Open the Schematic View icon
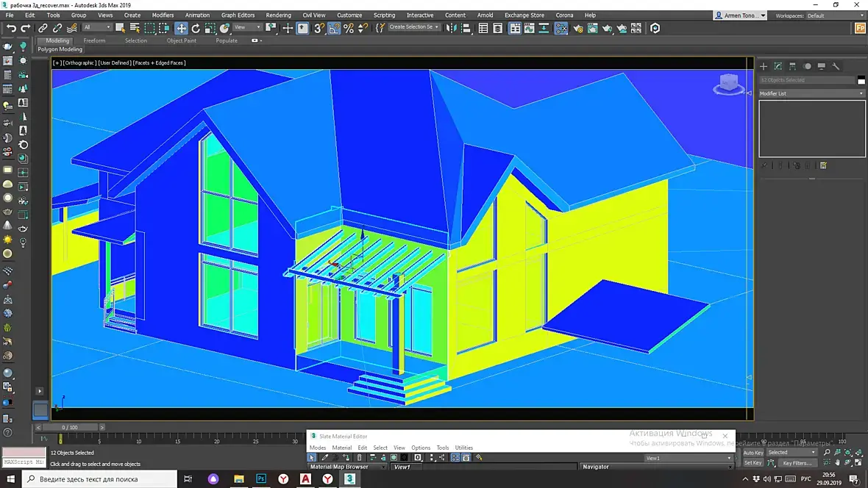The height and width of the screenshot is (488, 868). (x=544, y=28)
